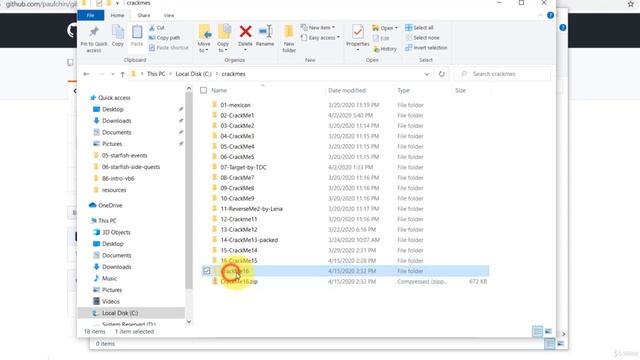Open the New item dropdown
The image size is (640, 360).
pyautogui.click(x=318, y=27)
